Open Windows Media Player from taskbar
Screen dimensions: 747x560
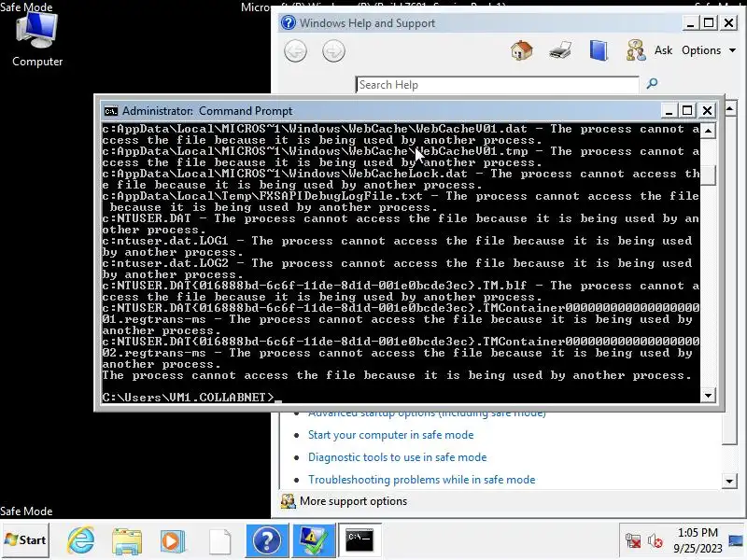[173, 540]
